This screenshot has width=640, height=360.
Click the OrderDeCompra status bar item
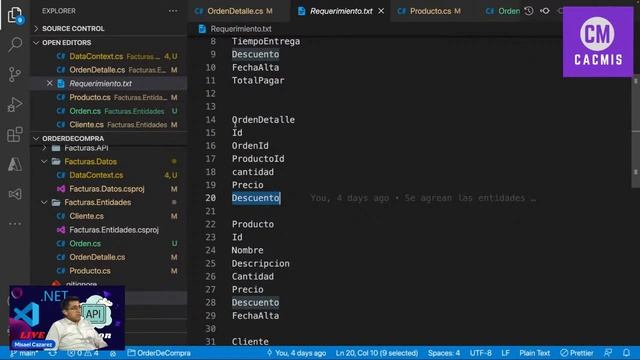tap(159, 353)
